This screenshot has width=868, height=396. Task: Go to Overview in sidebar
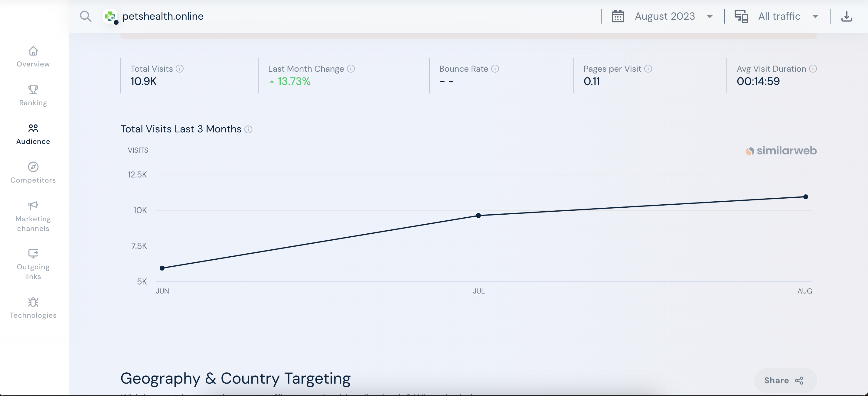pos(33,57)
